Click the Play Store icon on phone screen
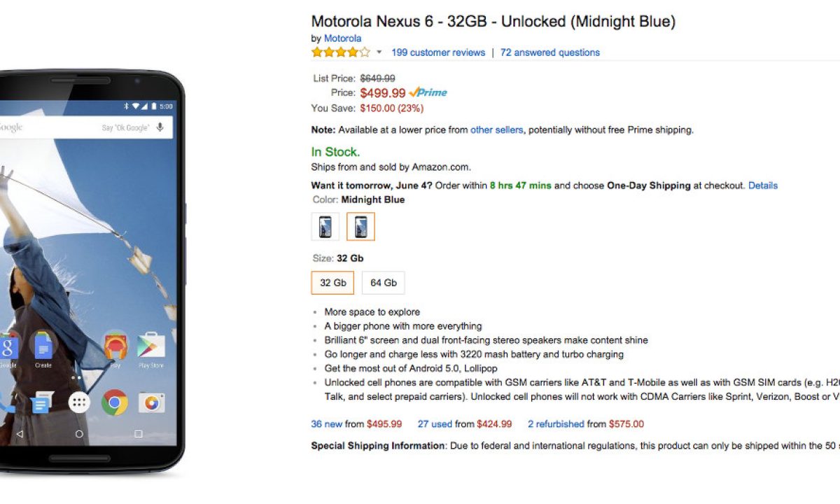Screen dimensions: 840x504 tap(151, 346)
